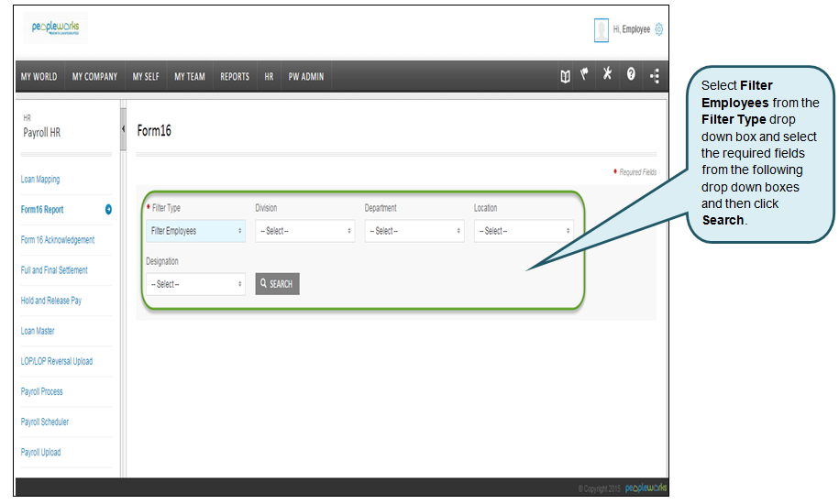Screen dimensions: 839x504
Task: Select the REPORTS menu item
Action: (235, 77)
